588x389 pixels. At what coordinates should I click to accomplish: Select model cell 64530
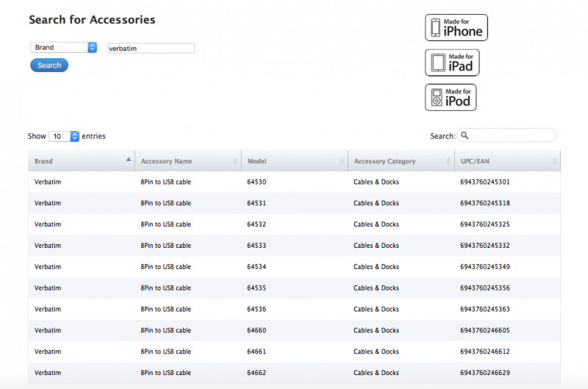pos(257,182)
